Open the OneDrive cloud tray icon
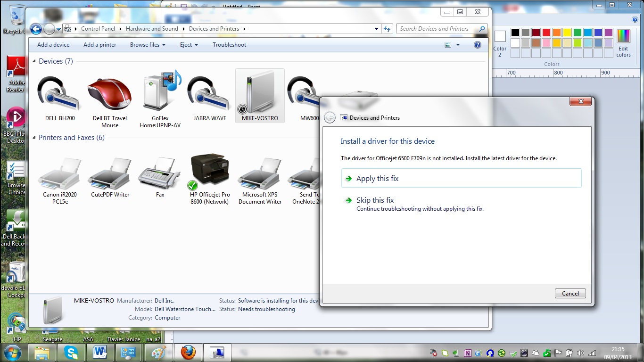644x362 pixels. coord(536,353)
